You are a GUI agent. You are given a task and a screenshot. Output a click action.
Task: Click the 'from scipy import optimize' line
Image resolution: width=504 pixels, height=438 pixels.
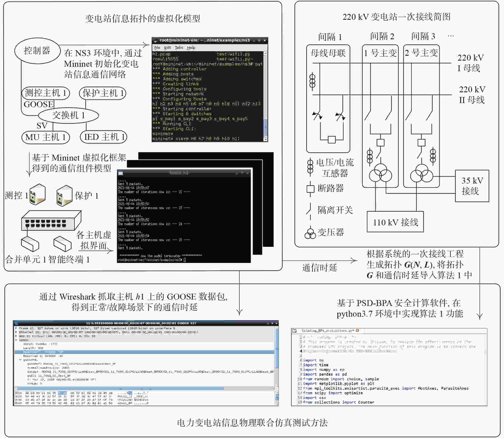(333, 393)
